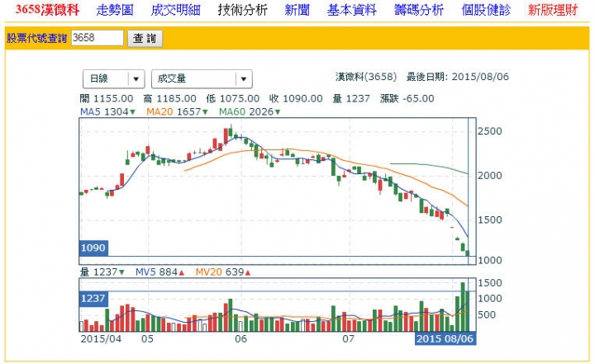
Task: Click the 股票代號查詢 label
Action: coord(37,38)
